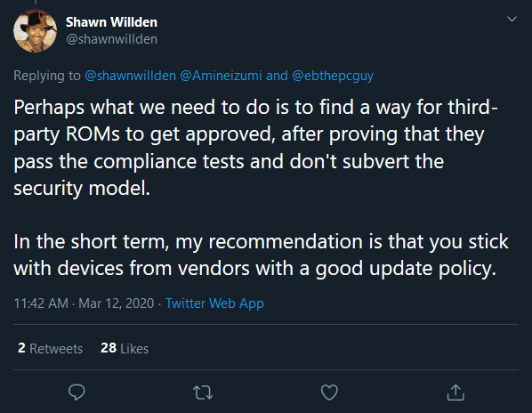The height and width of the screenshot is (413, 532).
Task: View the 28 Likes list
Action: coord(125,348)
